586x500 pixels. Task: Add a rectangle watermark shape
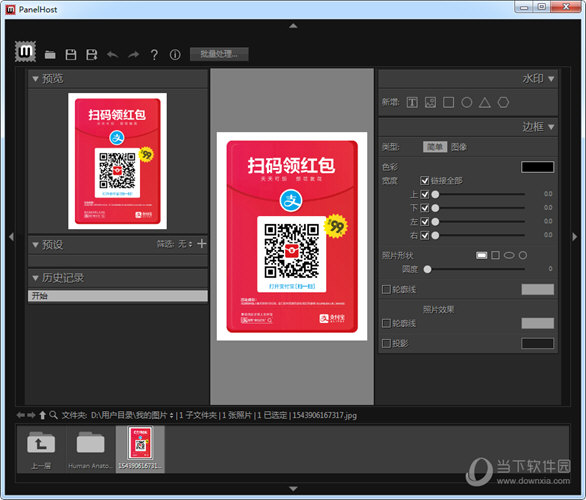coord(448,102)
